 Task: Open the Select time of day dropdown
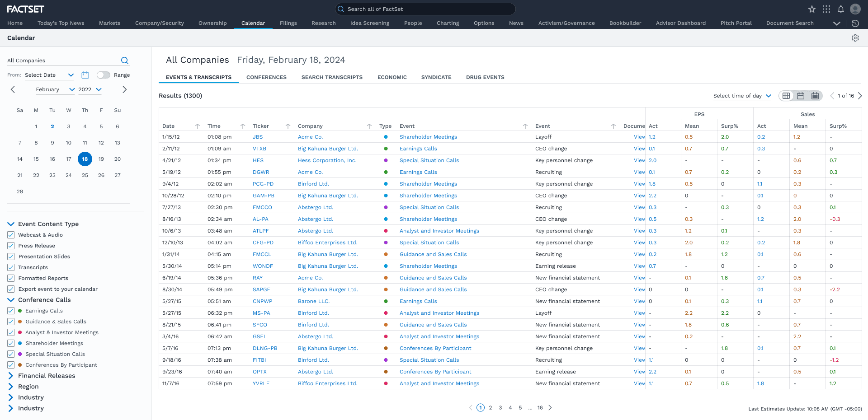[742, 96]
